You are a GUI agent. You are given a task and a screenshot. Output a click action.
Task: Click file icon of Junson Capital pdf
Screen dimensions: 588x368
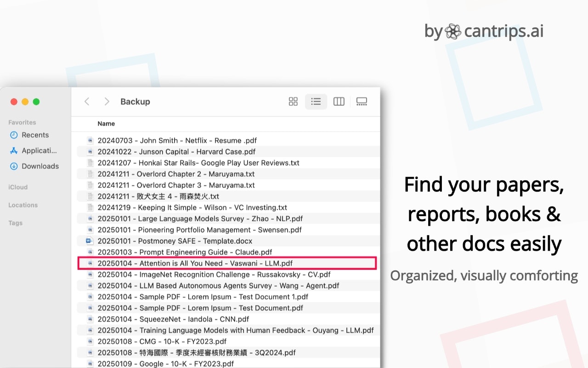click(x=90, y=152)
